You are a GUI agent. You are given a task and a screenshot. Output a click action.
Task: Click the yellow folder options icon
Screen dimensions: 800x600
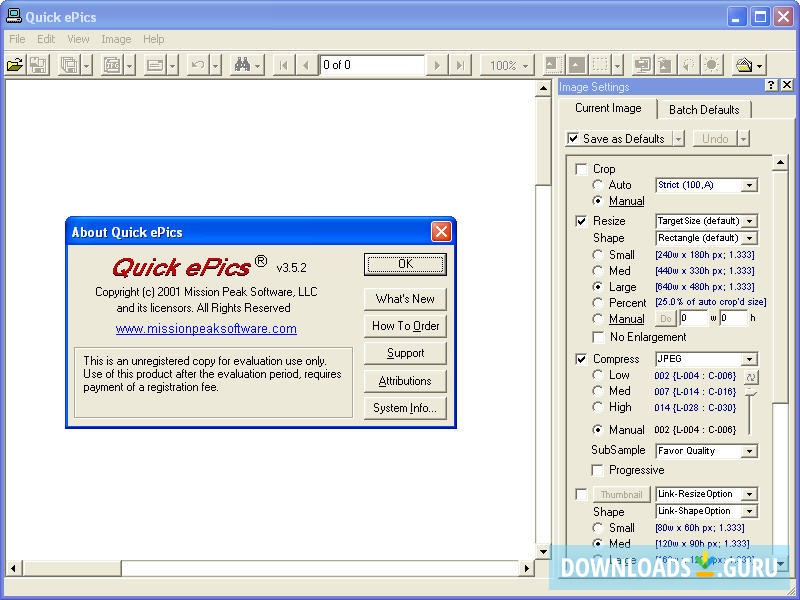(744, 65)
